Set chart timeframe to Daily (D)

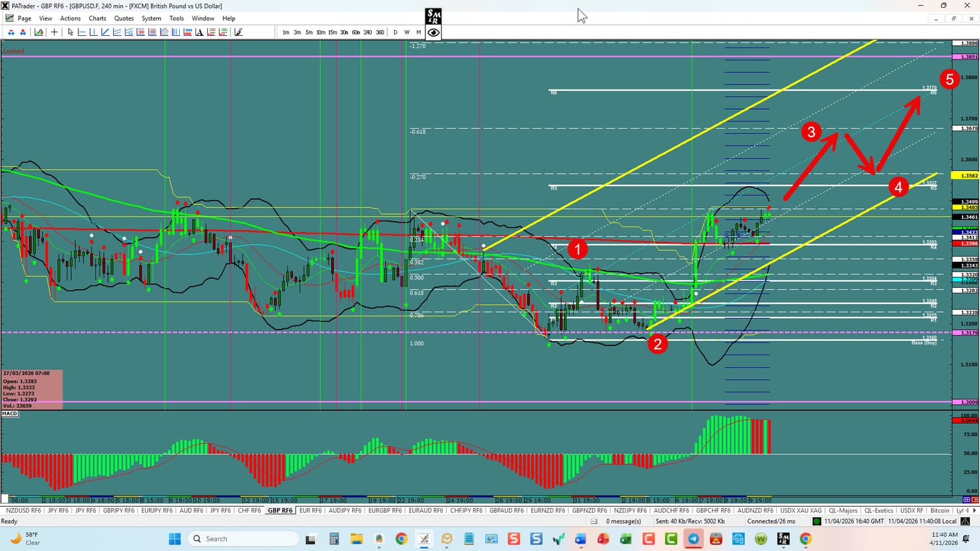pyautogui.click(x=395, y=32)
